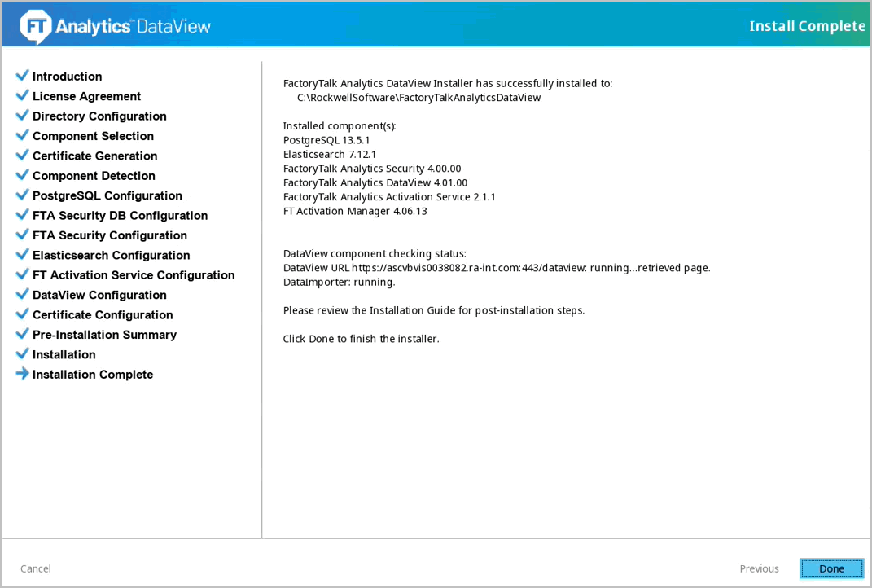Select the Component Detection step label
The height and width of the screenshot is (588, 872).
(x=94, y=176)
